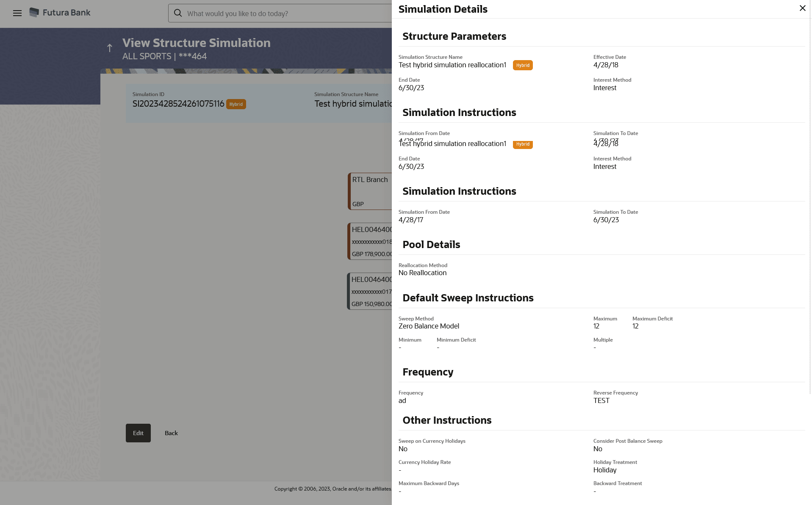
Task: Click the Frequency section heading
Action: click(x=428, y=372)
